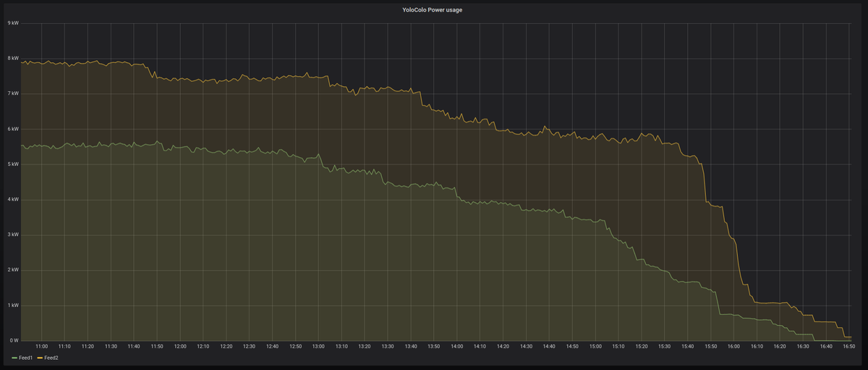The width and height of the screenshot is (868, 370).
Task: Click the 5 kW y-axis label
Action: point(13,164)
